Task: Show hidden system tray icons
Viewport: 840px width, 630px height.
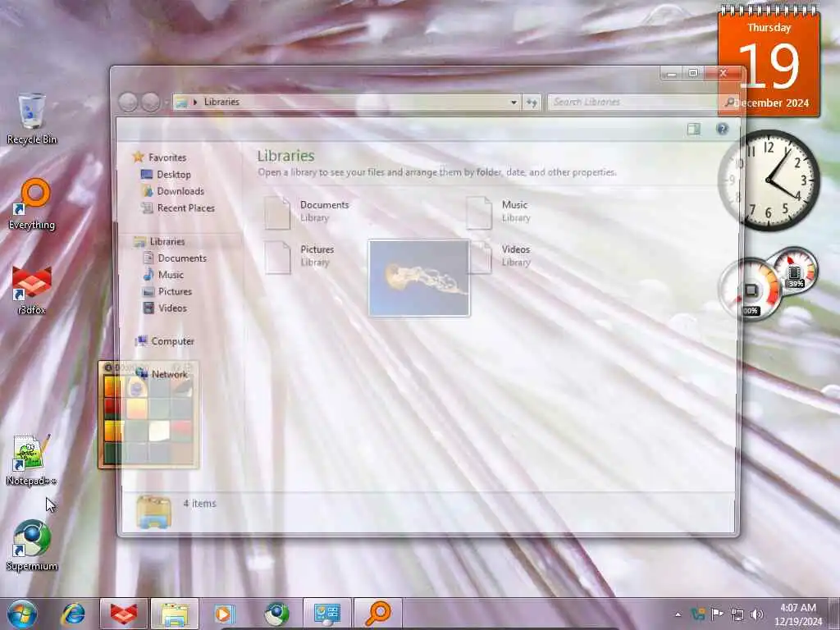Action: tap(678, 614)
